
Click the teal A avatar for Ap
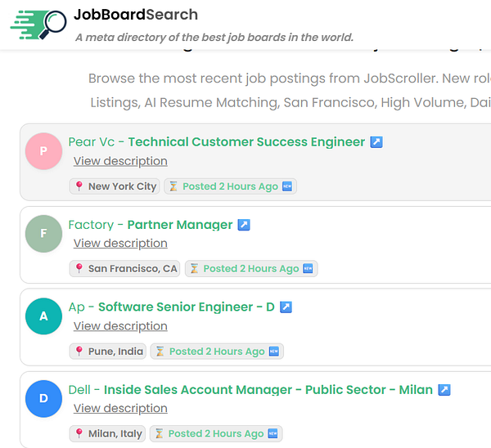[x=43, y=316]
